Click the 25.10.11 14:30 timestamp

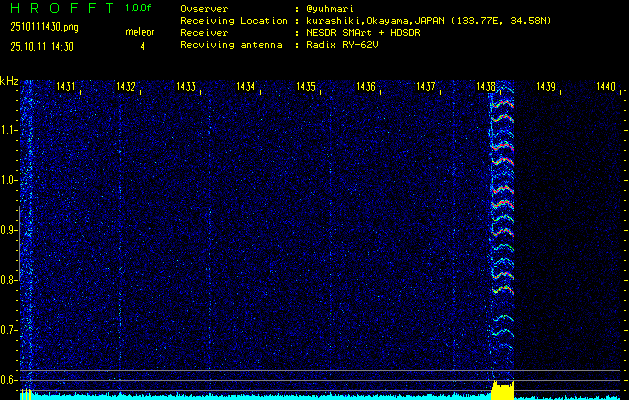[42, 45]
